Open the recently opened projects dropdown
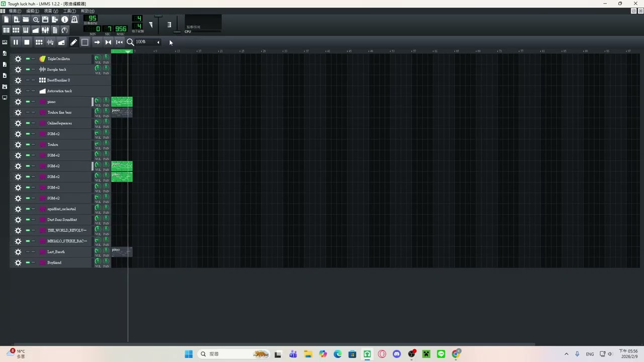Screen dimensions: 644x362 (x=36, y=20)
